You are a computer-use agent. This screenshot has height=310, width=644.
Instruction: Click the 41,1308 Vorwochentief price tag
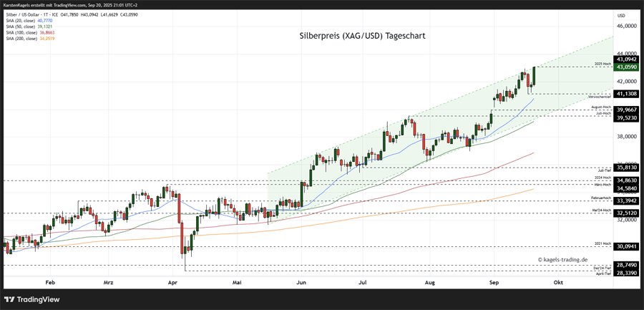(x=627, y=94)
